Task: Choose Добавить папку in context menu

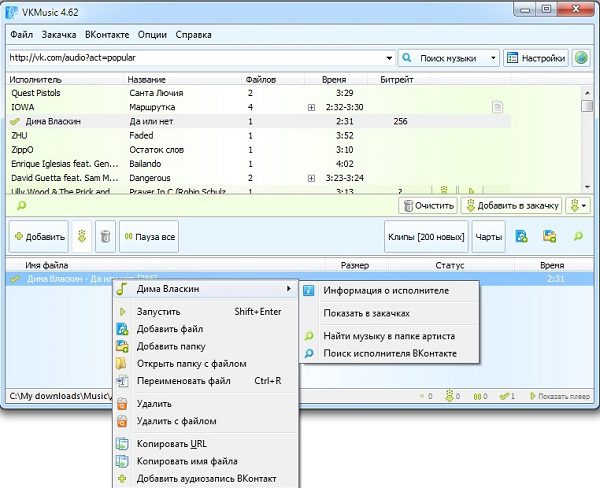Action: 206,346
